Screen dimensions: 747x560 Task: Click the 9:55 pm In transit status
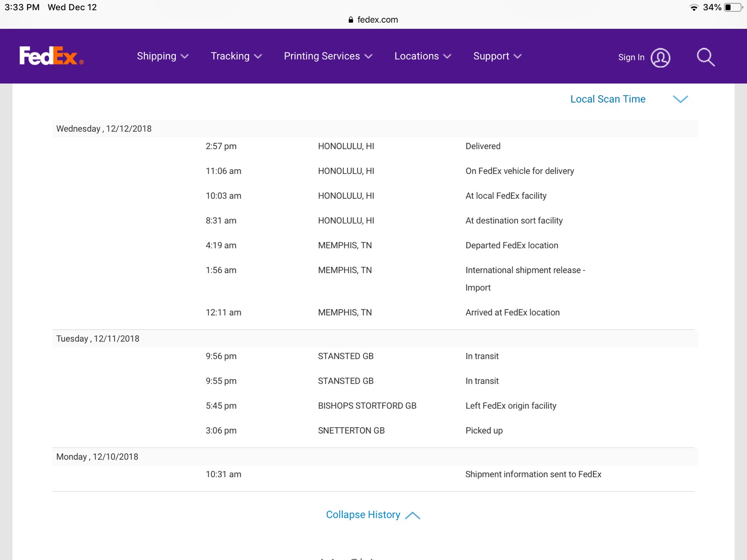(482, 381)
